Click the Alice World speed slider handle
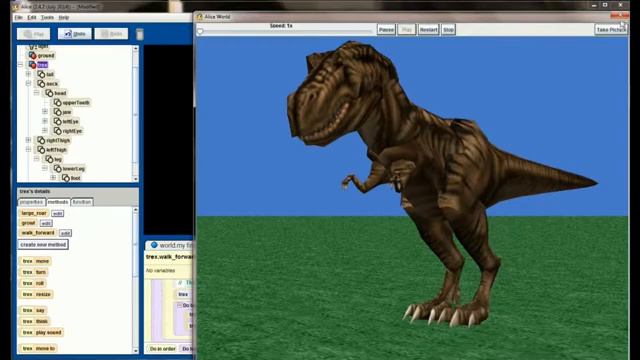This screenshot has width=640, height=360. click(200, 31)
